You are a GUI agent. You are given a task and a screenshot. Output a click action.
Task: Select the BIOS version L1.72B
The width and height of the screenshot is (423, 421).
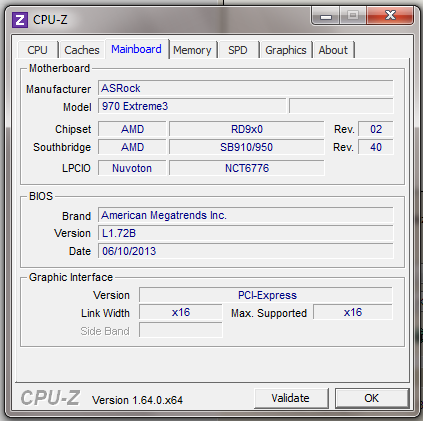(x=246, y=233)
